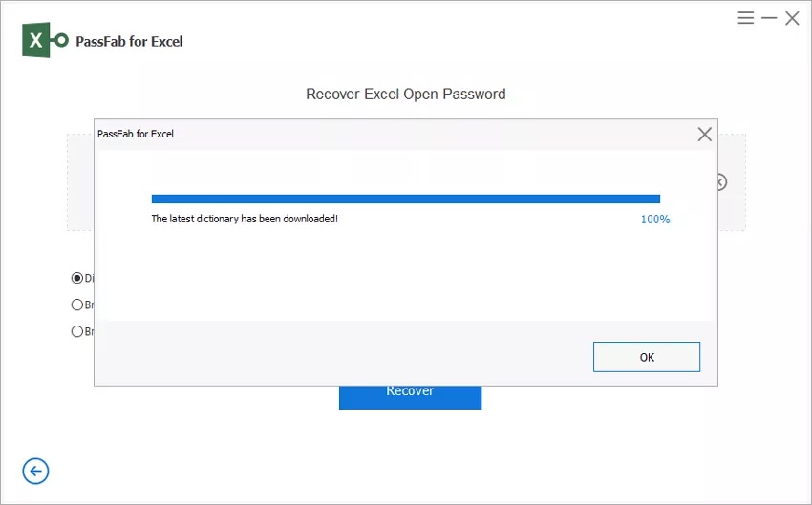Open the hamburger menu in the title bar
This screenshot has width=812, height=505.
746,18
